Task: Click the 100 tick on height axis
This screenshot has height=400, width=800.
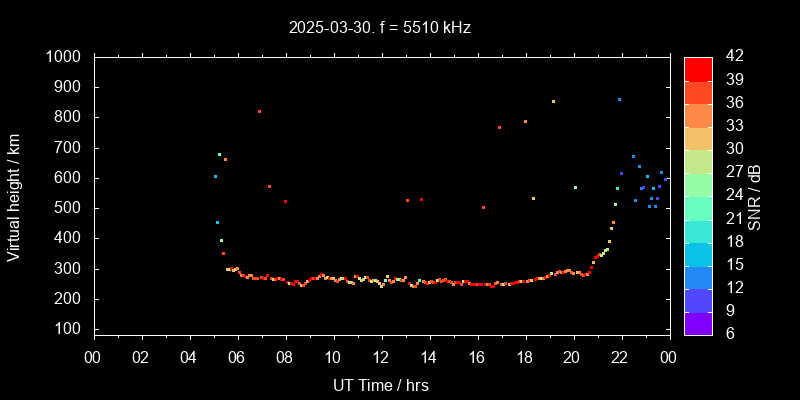Action: [72, 329]
